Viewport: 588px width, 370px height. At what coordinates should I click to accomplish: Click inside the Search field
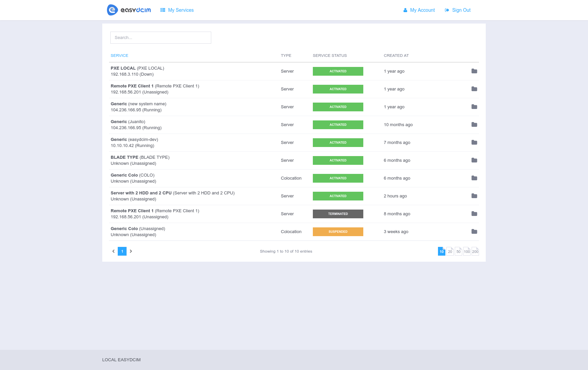(160, 37)
